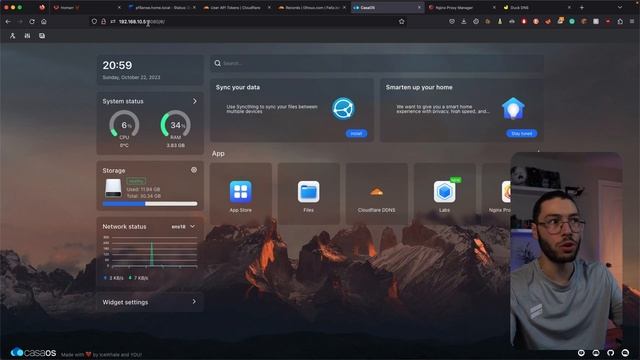Image resolution: width=640 pixels, height=360 pixels.
Task: Click the network traffic graph
Action: tap(150, 252)
